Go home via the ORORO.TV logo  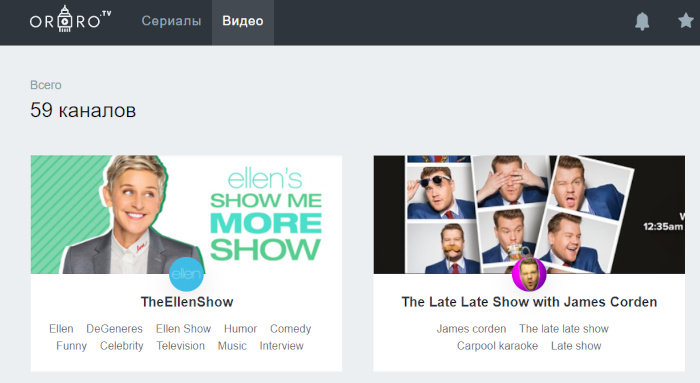[x=70, y=19]
